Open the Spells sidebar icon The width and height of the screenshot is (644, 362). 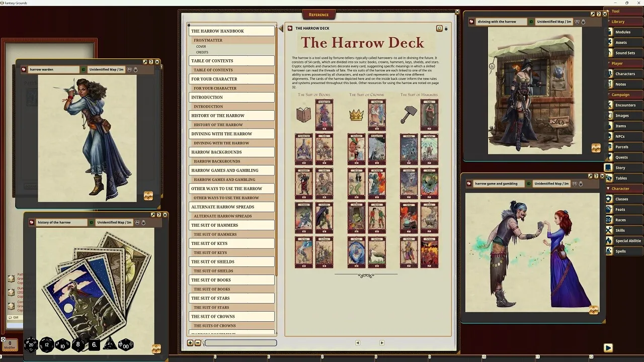609,251
